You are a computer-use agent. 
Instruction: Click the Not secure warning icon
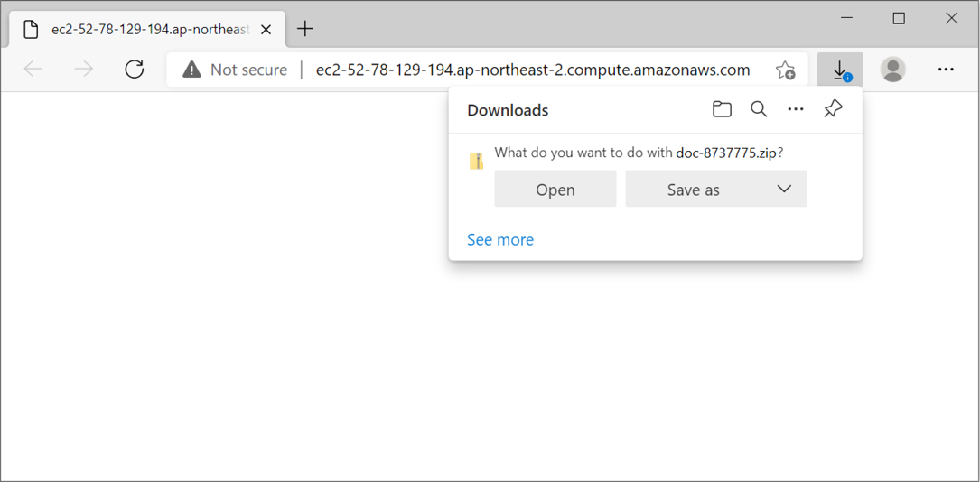click(x=191, y=70)
